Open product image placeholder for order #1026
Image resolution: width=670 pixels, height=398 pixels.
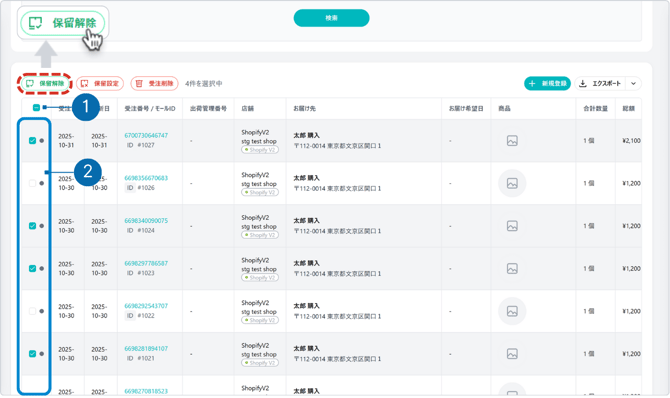pyautogui.click(x=512, y=183)
